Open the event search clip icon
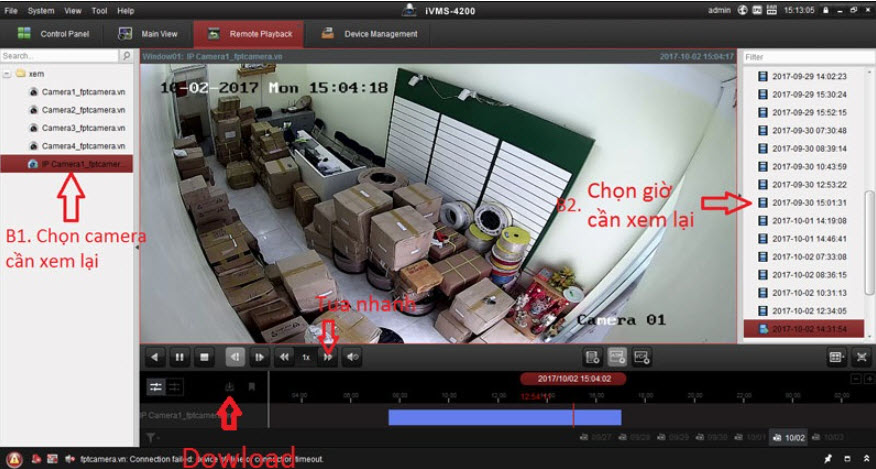Screen dimensions: 876x469 (x=592, y=357)
